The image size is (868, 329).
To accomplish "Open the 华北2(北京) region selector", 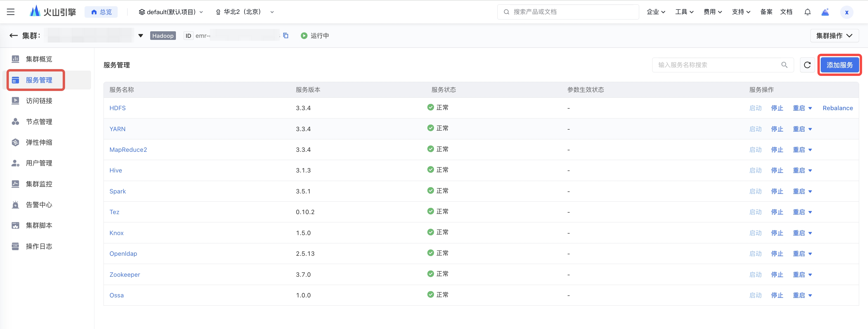I will [244, 12].
